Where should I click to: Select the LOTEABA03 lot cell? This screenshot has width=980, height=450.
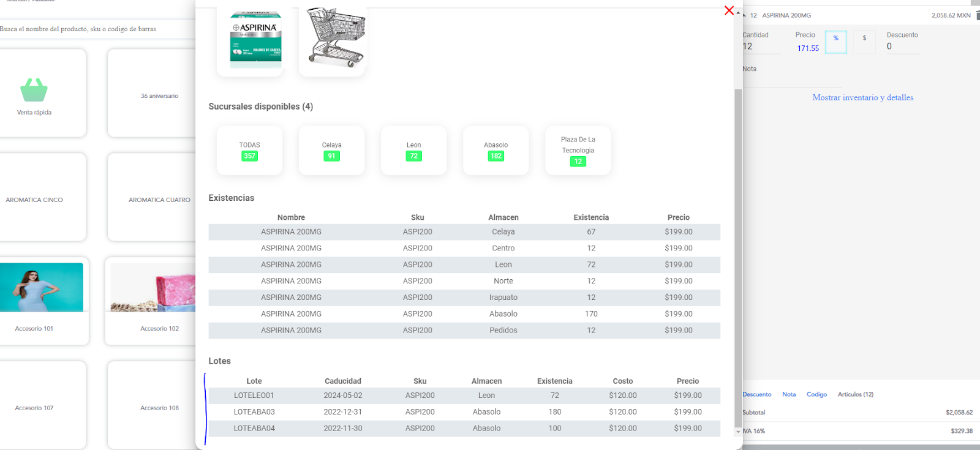click(x=254, y=412)
